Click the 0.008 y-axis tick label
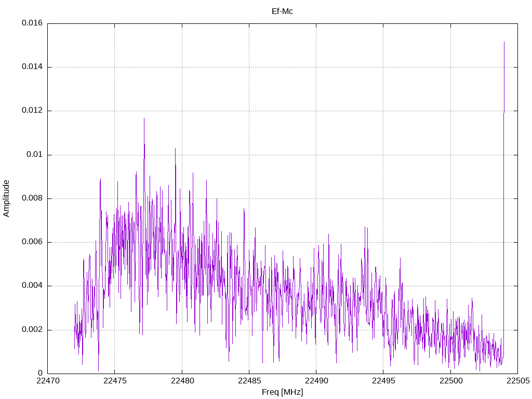Screen dimensions: 532x399 (x=32, y=198)
